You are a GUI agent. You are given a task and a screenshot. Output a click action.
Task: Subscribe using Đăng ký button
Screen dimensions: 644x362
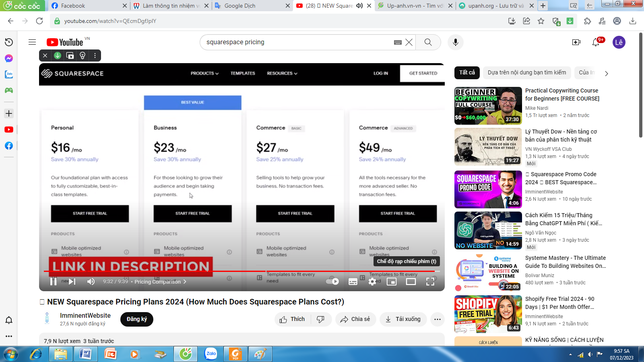137,319
